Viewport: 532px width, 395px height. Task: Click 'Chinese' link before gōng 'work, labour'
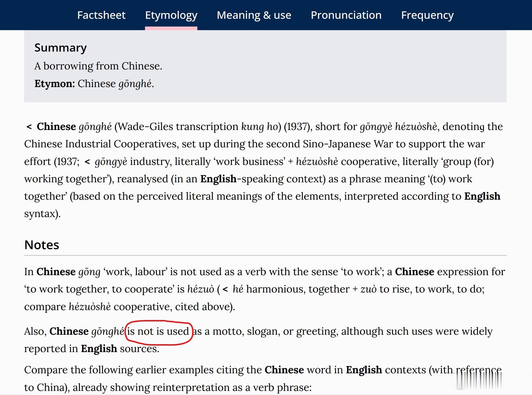(x=56, y=272)
